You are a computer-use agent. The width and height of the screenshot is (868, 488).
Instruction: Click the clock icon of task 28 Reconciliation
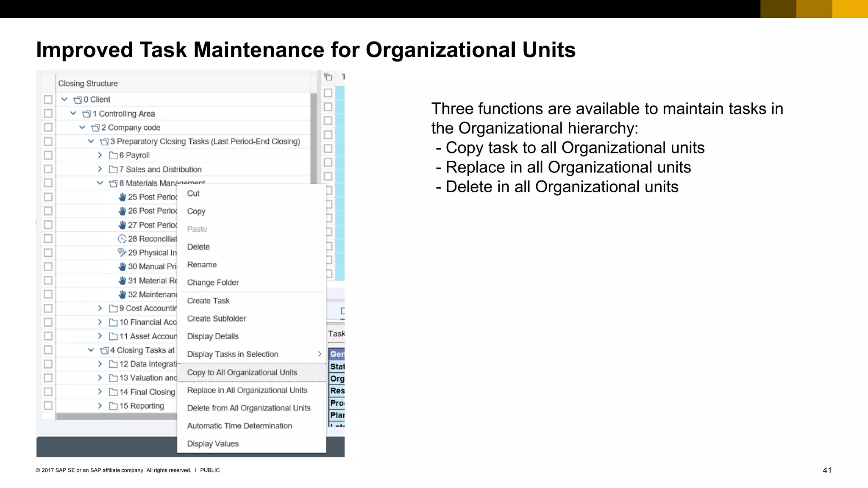122,239
